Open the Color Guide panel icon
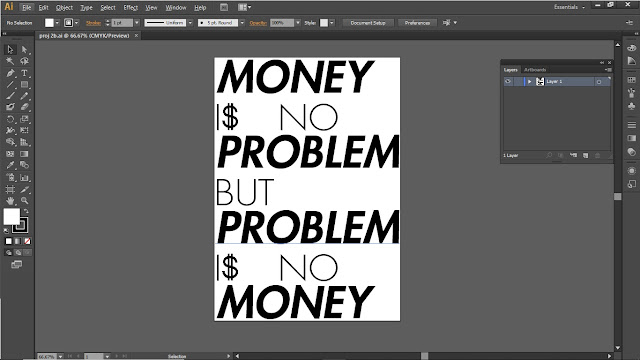This screenshot has height=360, width=640. [631, 61]
